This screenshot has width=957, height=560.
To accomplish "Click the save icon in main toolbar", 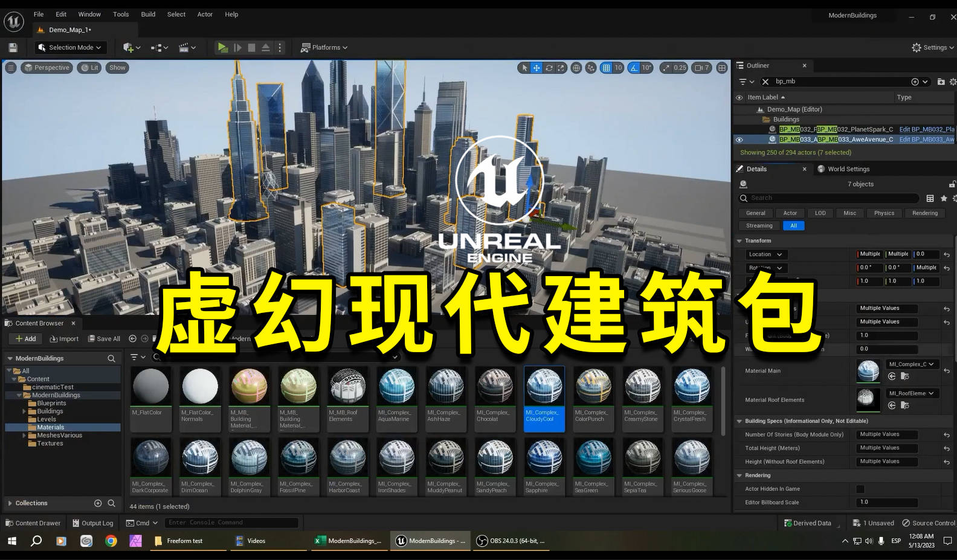I will pos(13,48).
